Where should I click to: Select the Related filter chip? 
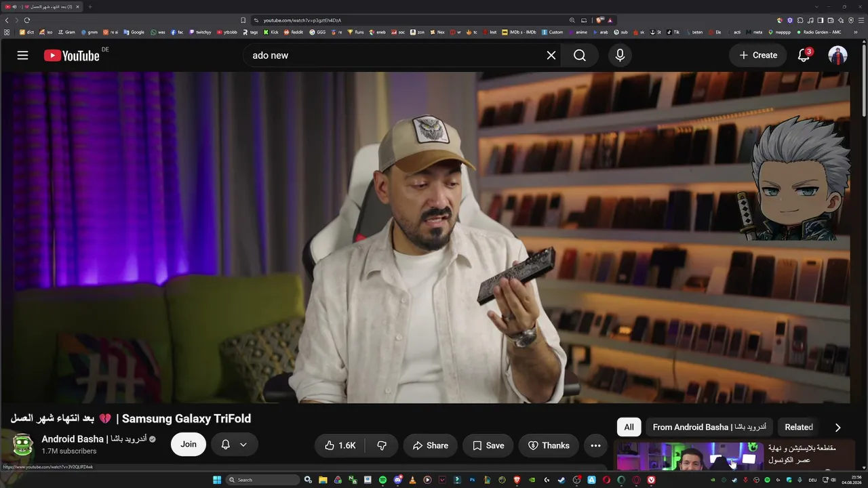tap(799, 427)
